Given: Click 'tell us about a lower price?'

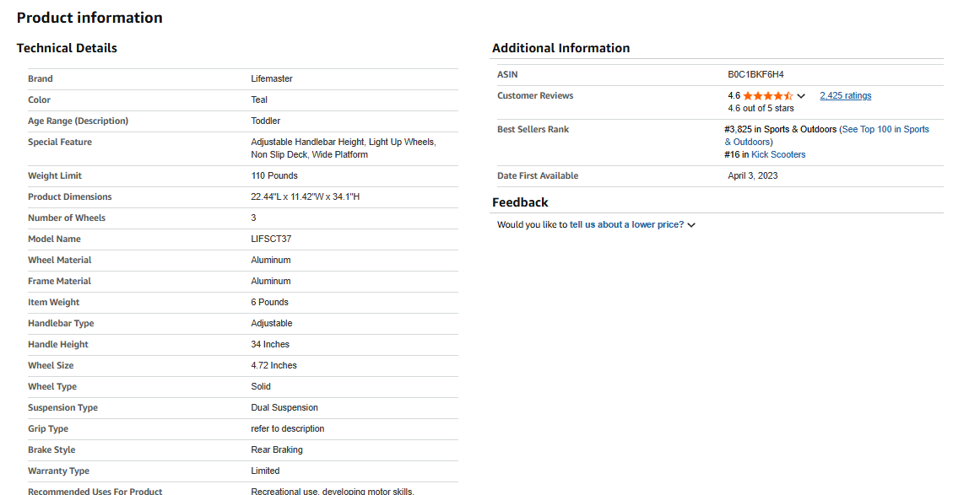Looking at the screenshot, I should 626,225.
